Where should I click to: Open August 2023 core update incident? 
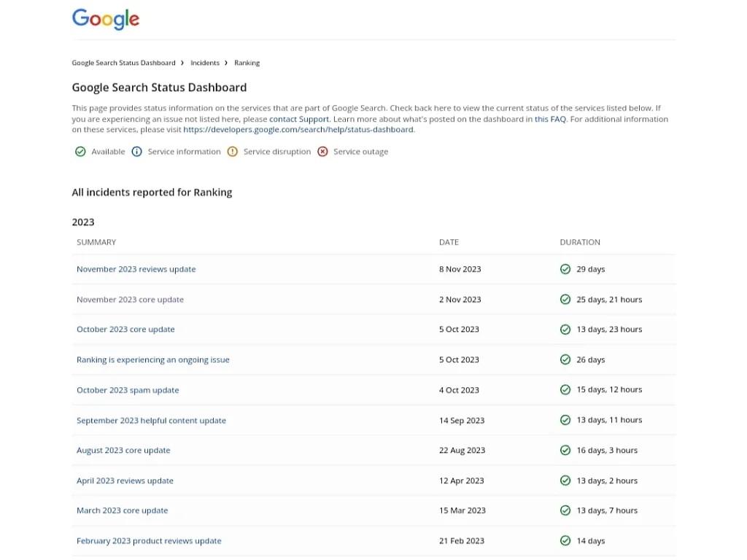(123, 451)
